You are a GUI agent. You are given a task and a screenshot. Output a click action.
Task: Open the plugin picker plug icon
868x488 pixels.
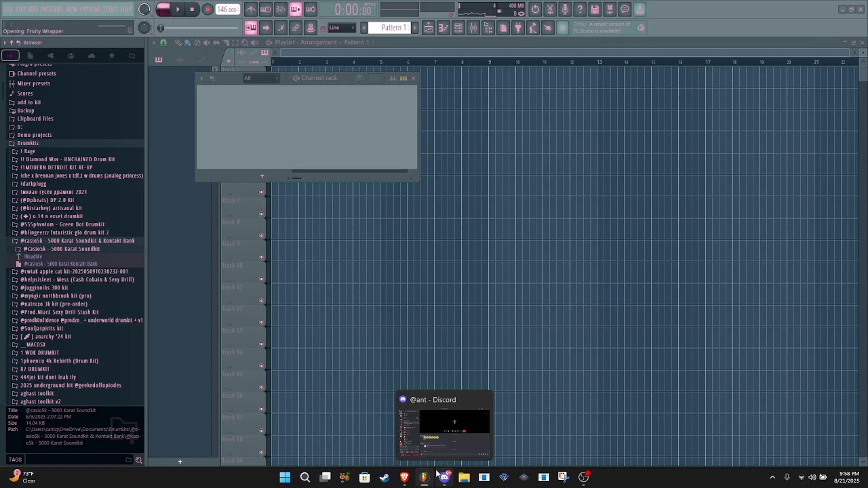pyautogui.click(x=518, y=28)
